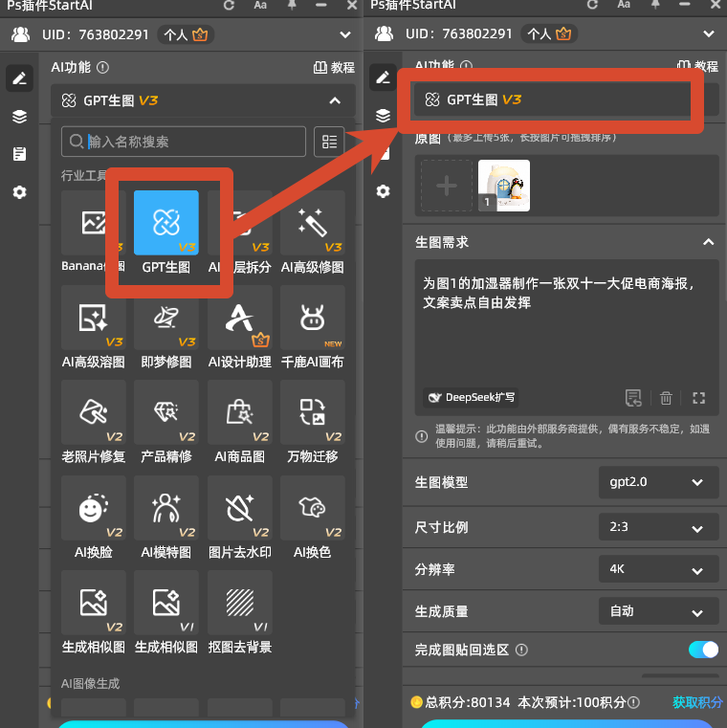727x728 pixels.
Task: Click the list view toggle beside search
Action: pyautogui.click(x=329, y=142)
